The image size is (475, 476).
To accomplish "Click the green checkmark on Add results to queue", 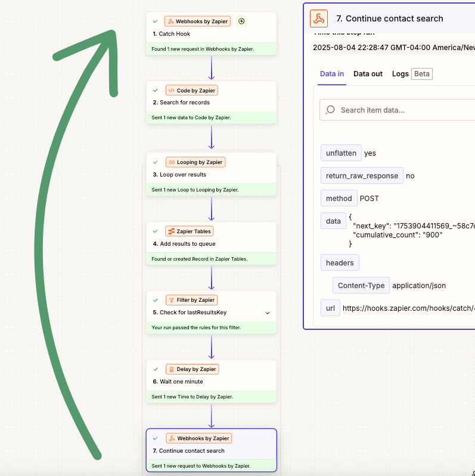I will pos(156,231).
